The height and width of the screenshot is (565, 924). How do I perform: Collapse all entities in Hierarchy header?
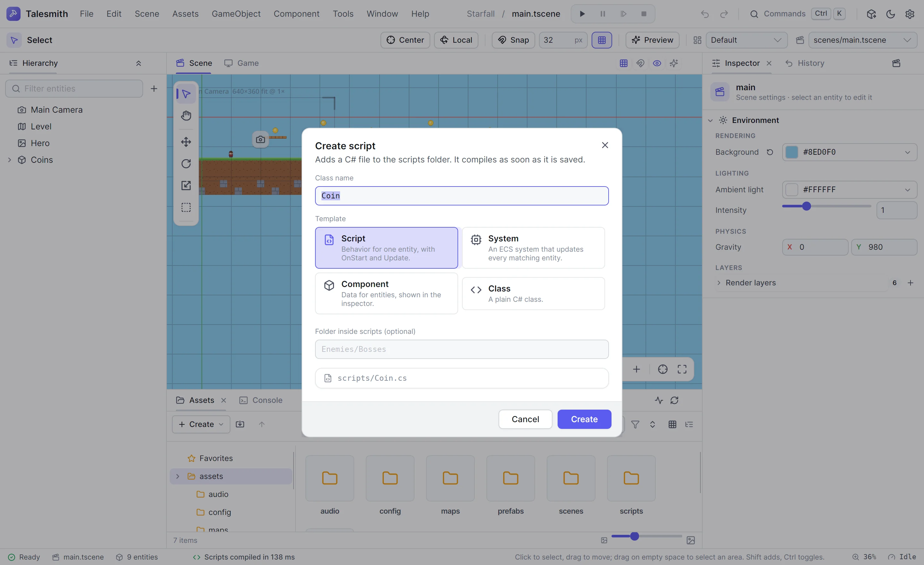click(138, 63)
